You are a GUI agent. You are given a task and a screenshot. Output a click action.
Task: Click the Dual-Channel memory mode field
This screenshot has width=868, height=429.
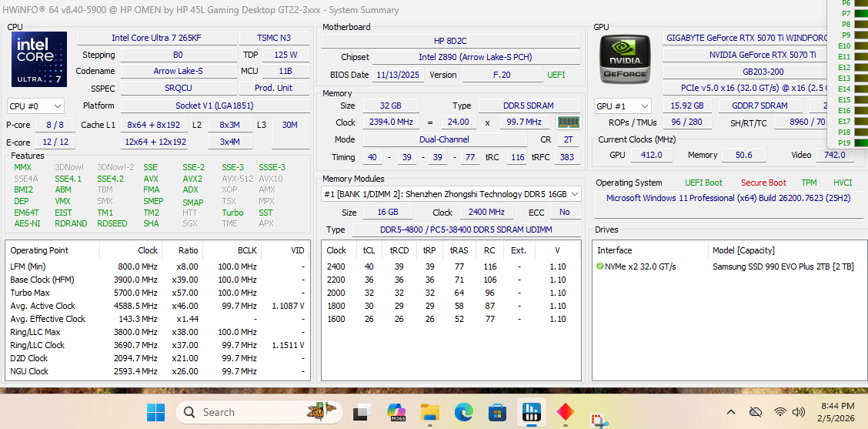[x=445, y=139]
